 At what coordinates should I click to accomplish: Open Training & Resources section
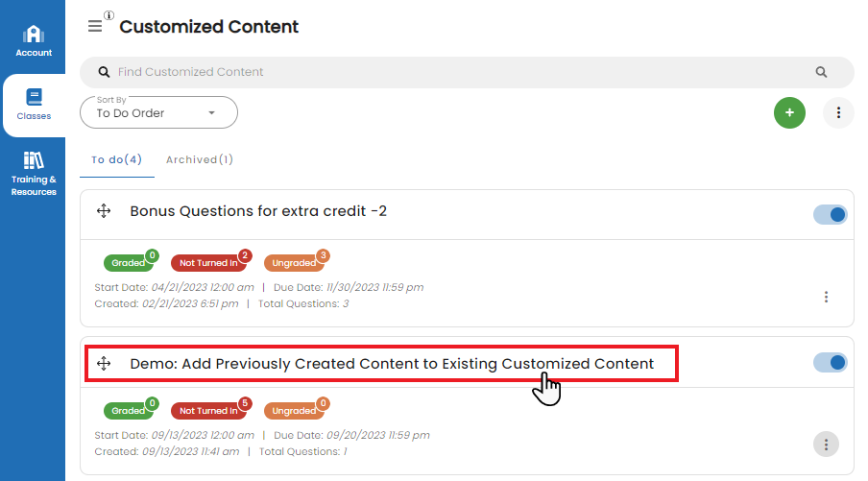34,174
